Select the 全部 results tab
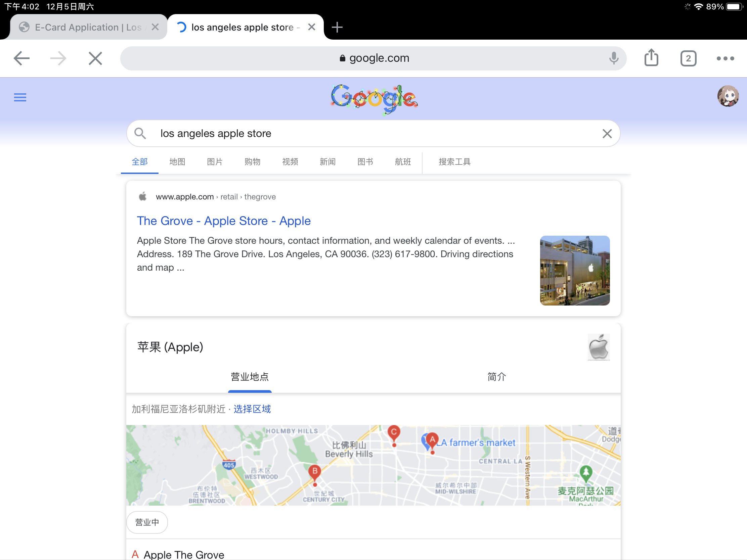The height and width of the screenshot is (560, 747). point(139,162)
